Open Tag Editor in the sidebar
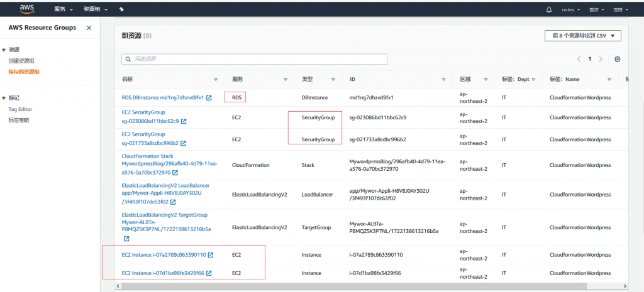 21,109
